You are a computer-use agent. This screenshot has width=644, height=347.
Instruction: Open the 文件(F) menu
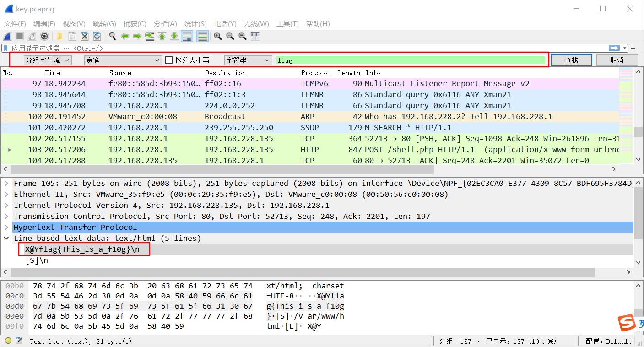coord(16,24)
